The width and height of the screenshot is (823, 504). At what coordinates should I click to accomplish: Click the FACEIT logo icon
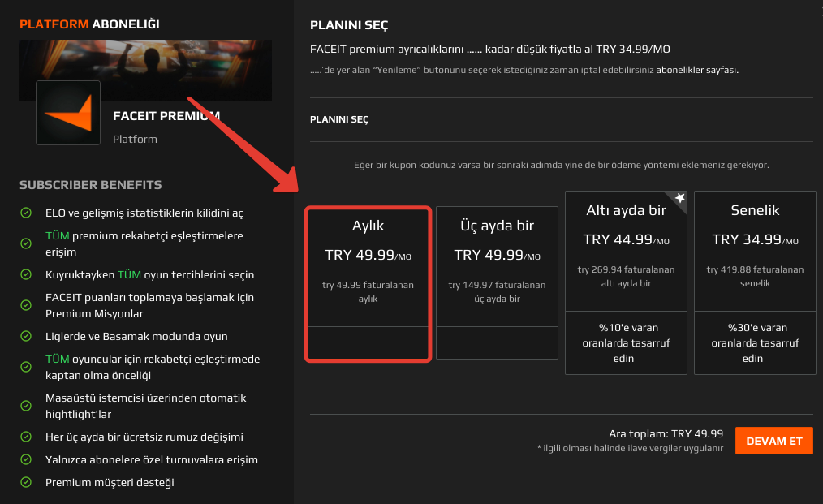click(x=68, y=113)
